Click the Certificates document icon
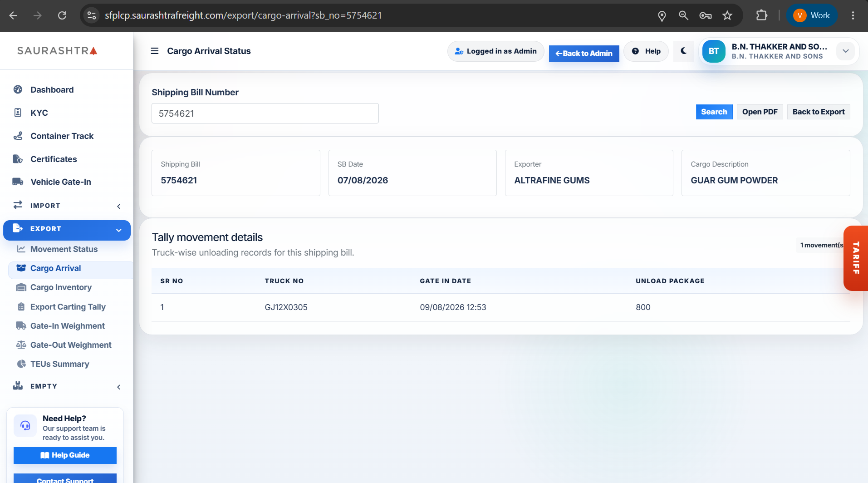This screenshot has width=868, height=483. point(18,159)
